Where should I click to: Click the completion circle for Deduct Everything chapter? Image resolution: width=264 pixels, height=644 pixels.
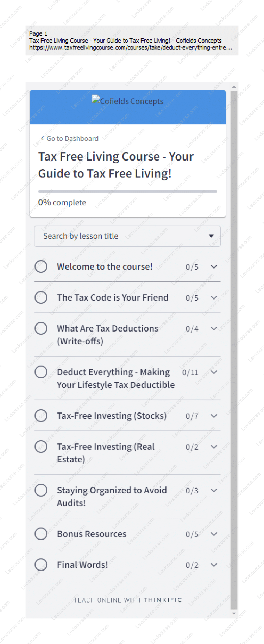(x=41, y=372)
